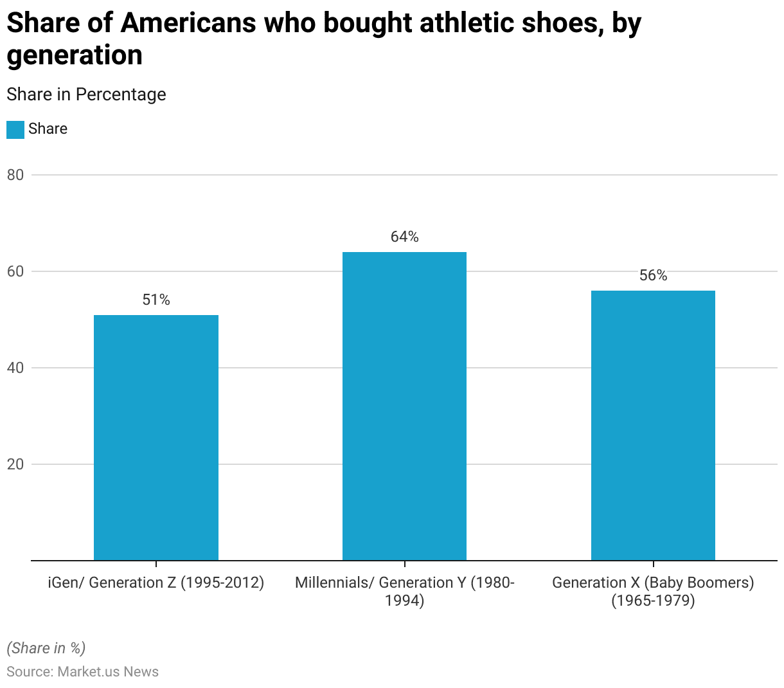Click the iGen/Generation Z (1995-2012) axis label
Viewport: 784px width, 688px height.
[156, 583]
